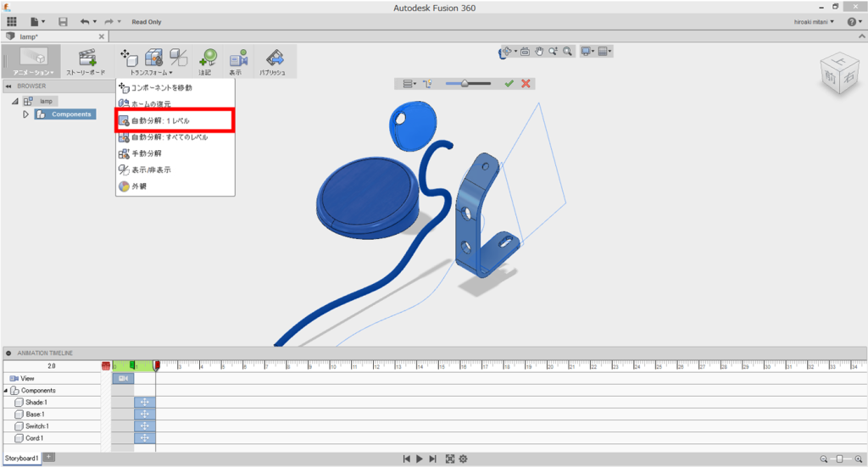The image size is (868, 467).
Task: Close the lamp* document tab
Action: pyautogui.click(x=102, y=36)
